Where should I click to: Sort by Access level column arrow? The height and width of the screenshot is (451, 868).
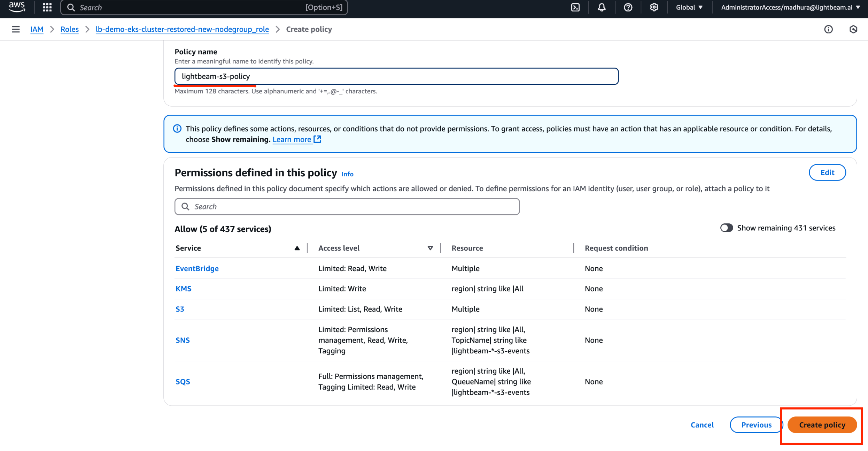pyautogui.click(x=430, y=248)
